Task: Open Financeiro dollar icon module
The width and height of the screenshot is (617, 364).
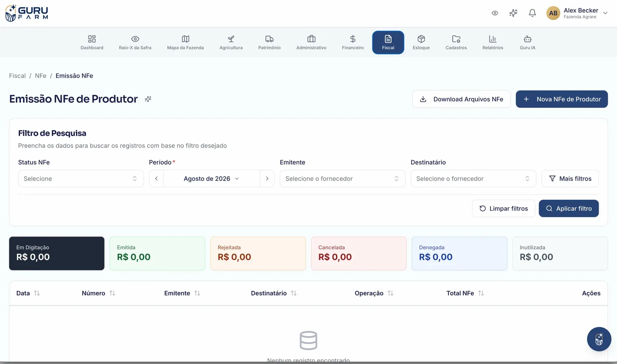Action: click(353, 42)
